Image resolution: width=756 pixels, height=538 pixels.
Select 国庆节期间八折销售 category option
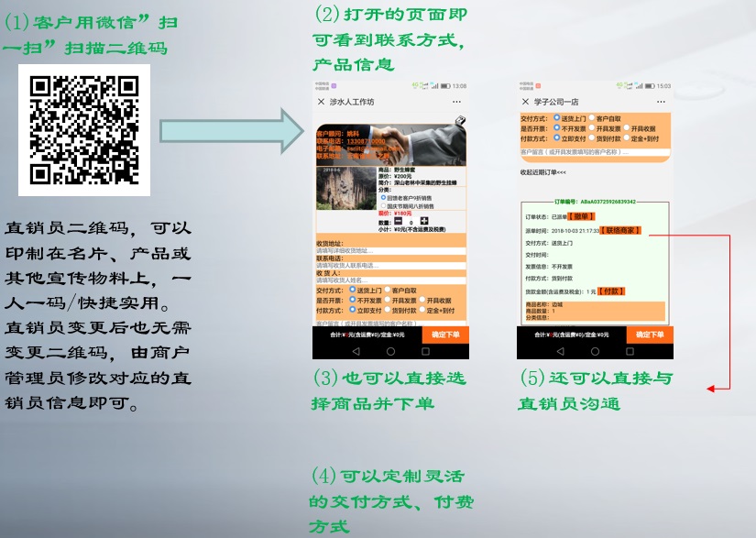coord(383,206)
